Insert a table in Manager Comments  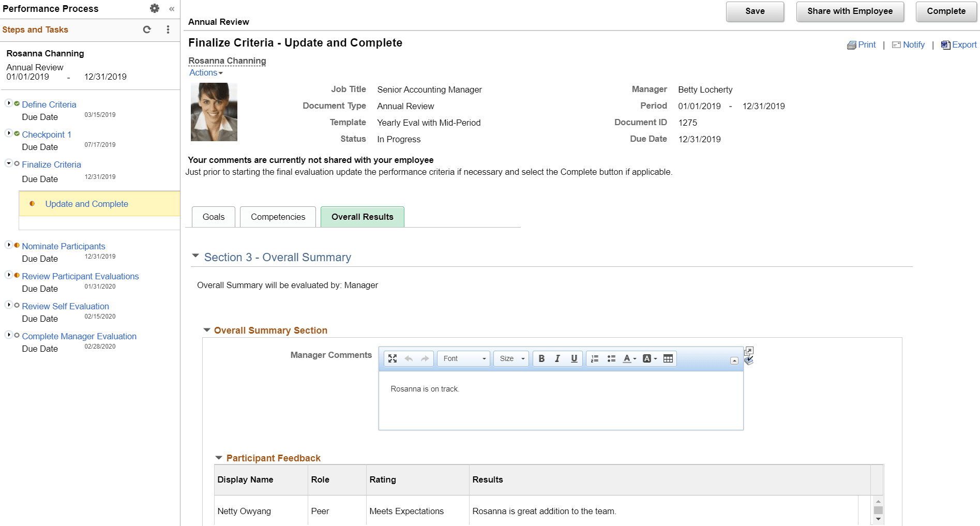click(x=668, y=358)
